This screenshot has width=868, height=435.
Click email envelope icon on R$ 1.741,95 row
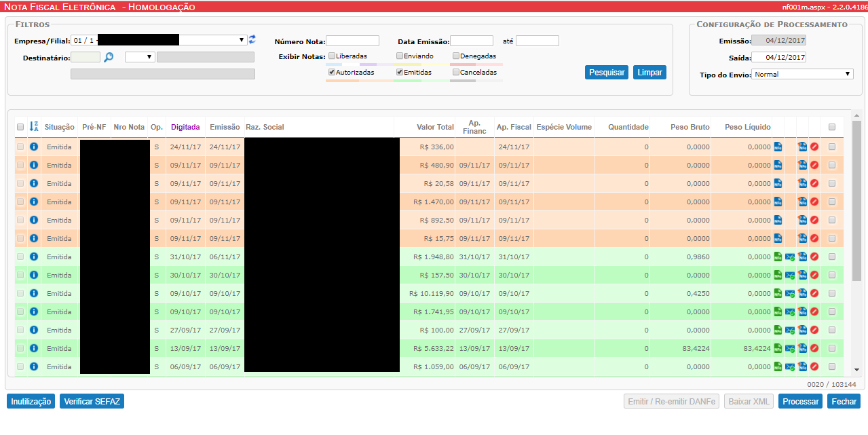tap(790, 312)
